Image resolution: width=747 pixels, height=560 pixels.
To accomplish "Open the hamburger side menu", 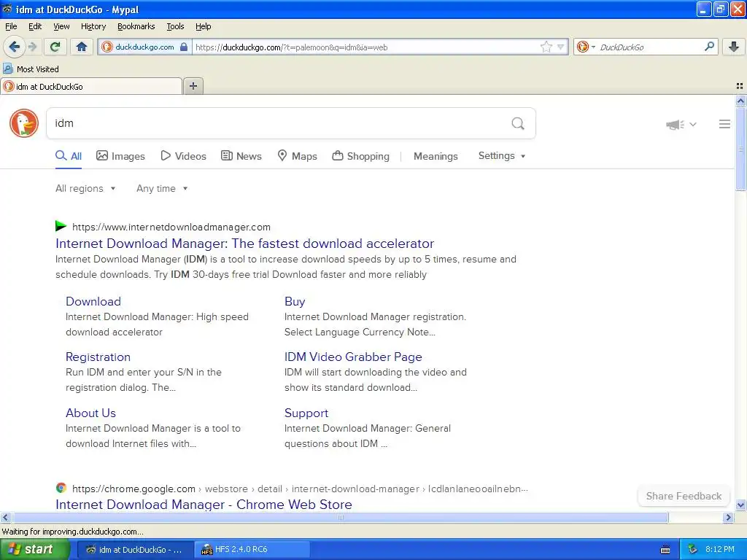I will pyautogui.click(x=724, y=124).
